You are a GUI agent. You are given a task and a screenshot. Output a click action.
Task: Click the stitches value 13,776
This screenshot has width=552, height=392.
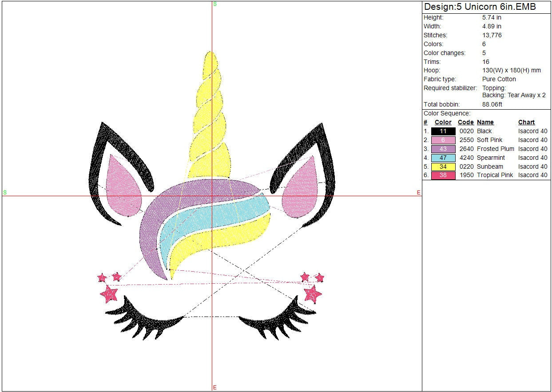coord(492,35)
